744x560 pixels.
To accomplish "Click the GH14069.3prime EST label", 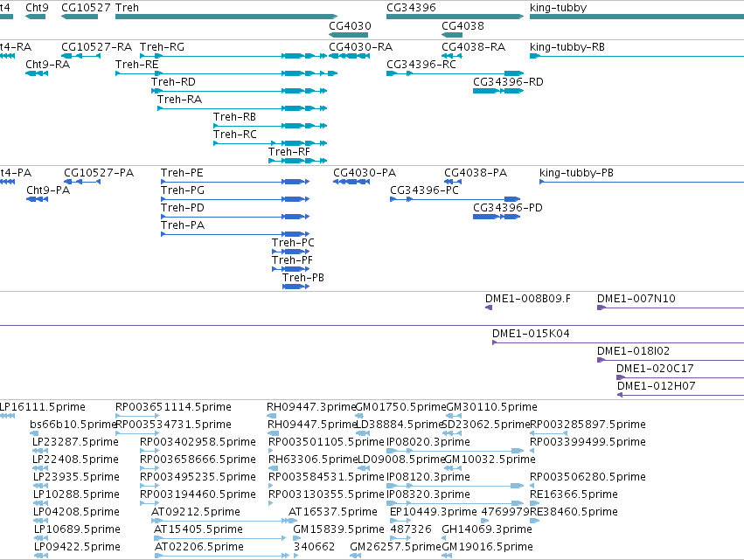I will [x=487, y=529].
